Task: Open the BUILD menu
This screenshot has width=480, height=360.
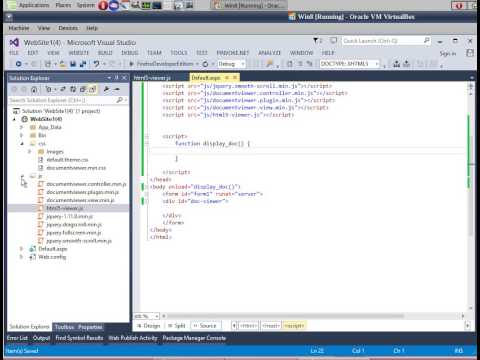Action: (105, 53)
